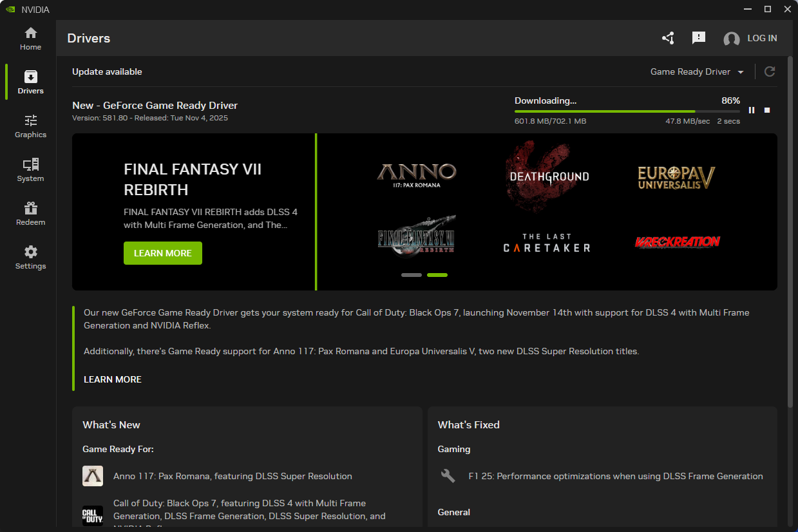
Task: Click the Anno 117 DLSS Super Resolution entry
Action: [x=233, y=476]
